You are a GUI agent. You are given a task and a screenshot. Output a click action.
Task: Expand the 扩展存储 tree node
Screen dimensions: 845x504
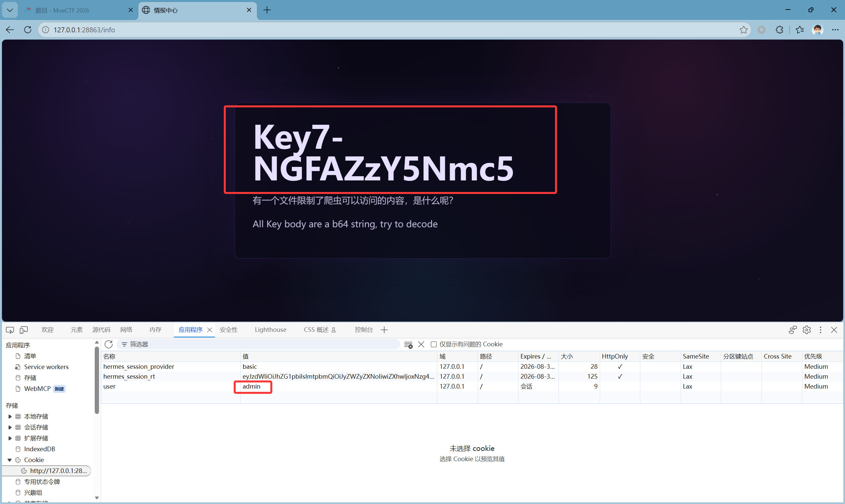(10, 438)
